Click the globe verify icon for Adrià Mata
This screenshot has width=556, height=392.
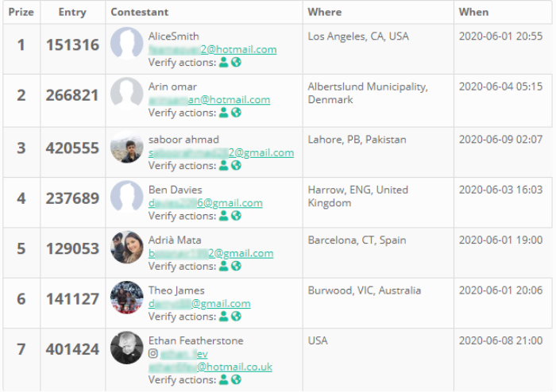pyautogui.click(x=236, y=266)
